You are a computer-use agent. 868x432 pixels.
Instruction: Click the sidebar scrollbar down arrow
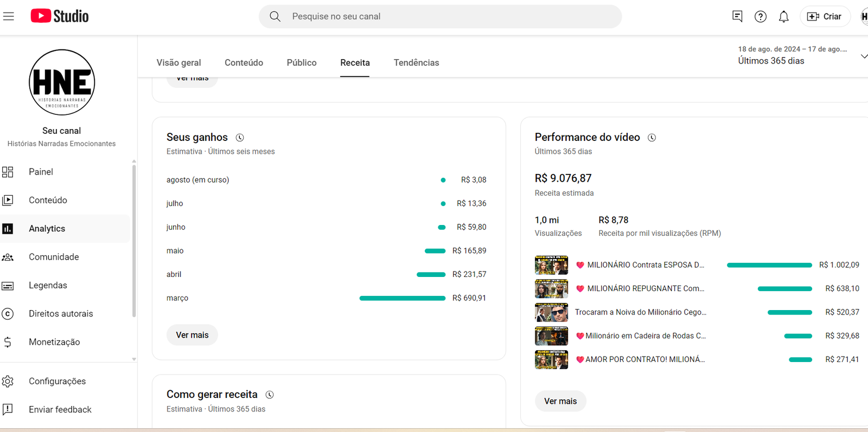pos(134,359)
